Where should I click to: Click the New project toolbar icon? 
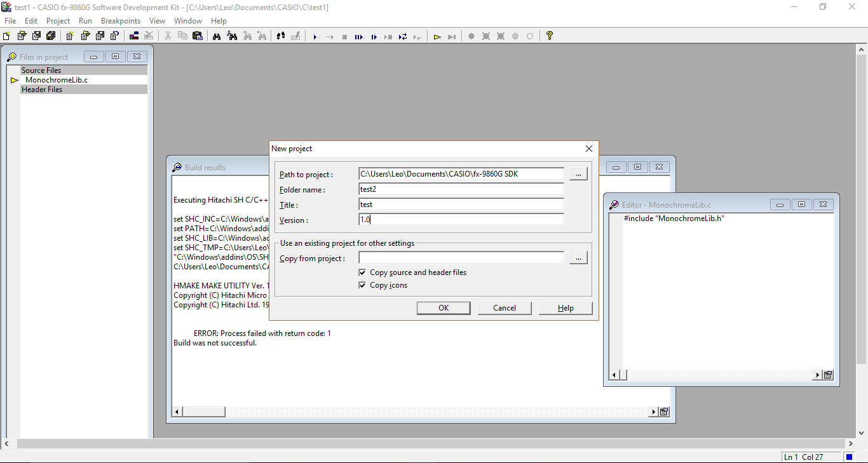(x=70, y=36)
